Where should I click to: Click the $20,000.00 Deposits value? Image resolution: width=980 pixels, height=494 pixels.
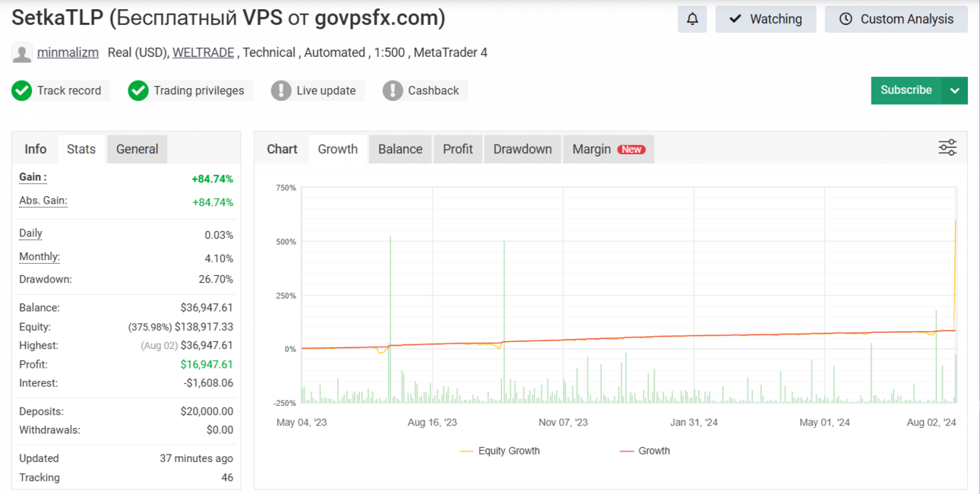[x=207, y=412]
